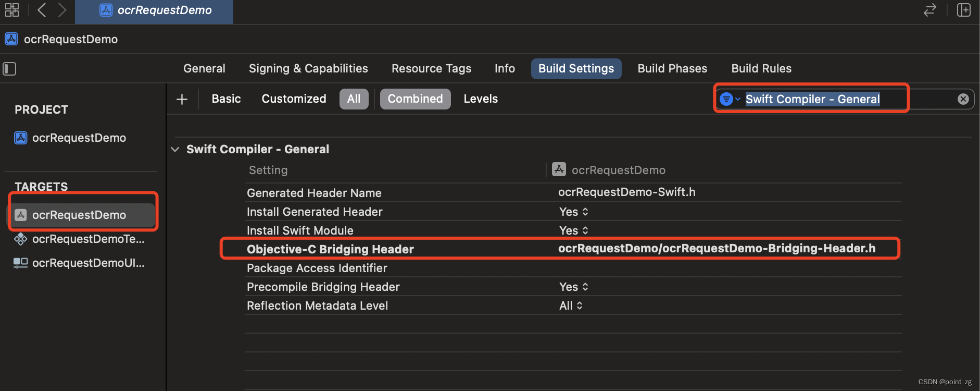Change Reflection Metadata Level All dropdown
The image size is (980, 391).
pos(571,306)
